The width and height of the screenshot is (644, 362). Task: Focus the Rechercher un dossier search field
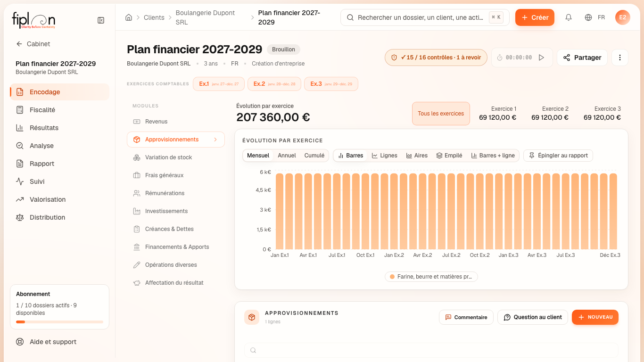(x=425, y=17)
